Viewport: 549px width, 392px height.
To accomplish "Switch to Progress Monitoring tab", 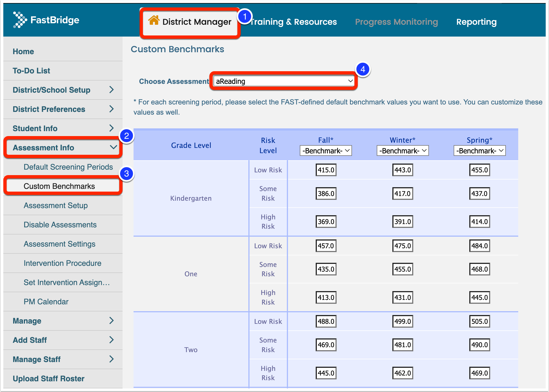I will coord(396,22).
